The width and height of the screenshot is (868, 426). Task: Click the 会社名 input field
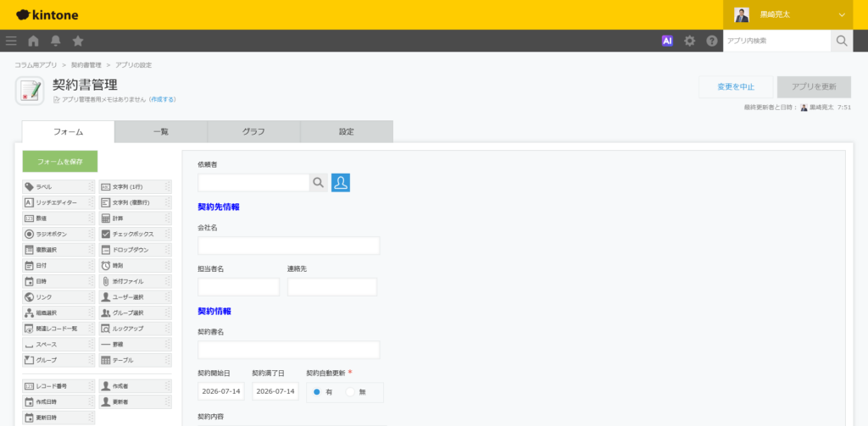click(x=289, y=246)
